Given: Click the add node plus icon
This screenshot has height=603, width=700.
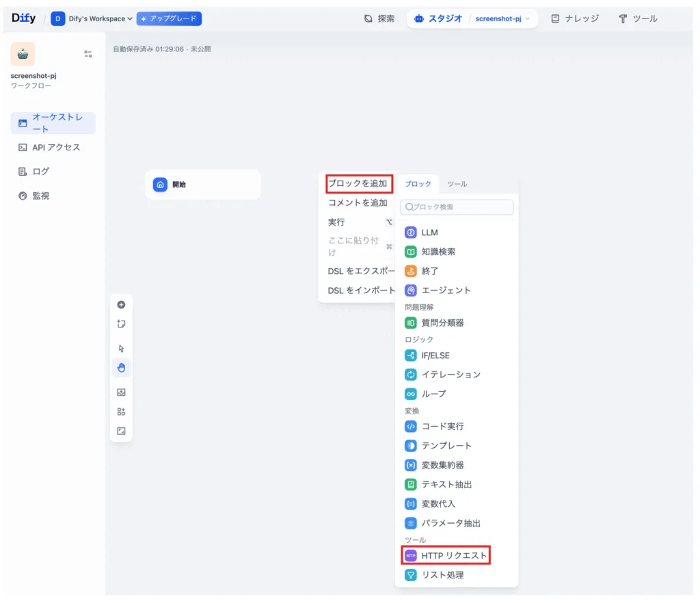Looking at the screenshot, I should pyautogui.click(x=121, y=305).
